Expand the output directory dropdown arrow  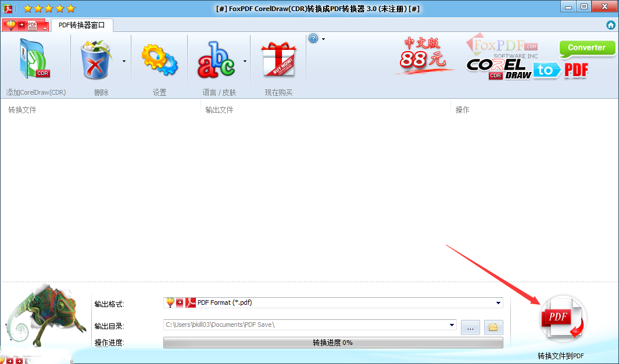(452, 325)
